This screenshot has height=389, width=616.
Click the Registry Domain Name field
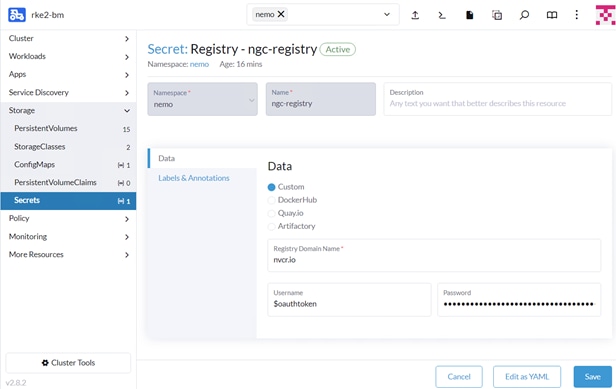[x=434, y=255]
